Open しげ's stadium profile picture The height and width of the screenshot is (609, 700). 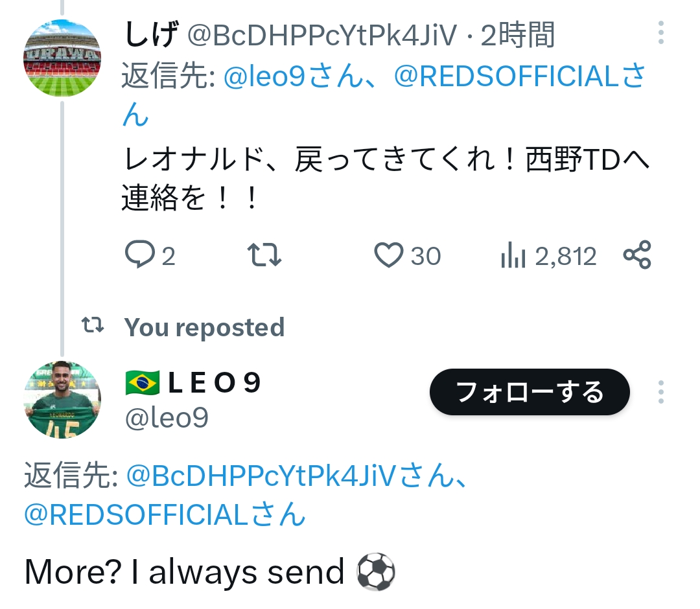click(62, 58)
